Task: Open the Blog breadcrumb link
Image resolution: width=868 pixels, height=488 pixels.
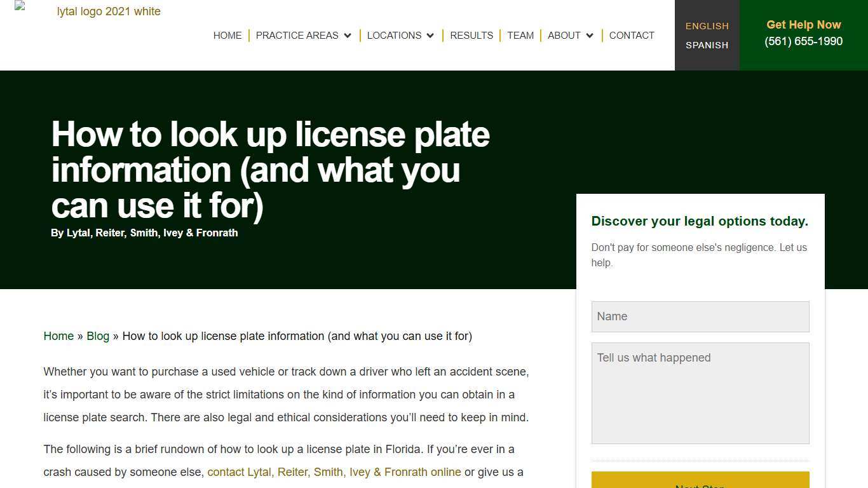Action: click(98, 336)
